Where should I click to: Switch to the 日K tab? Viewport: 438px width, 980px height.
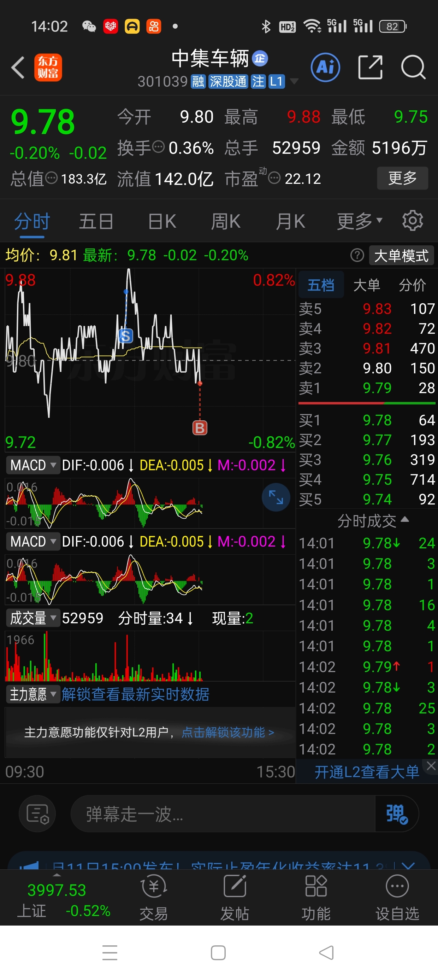[x=162, y=221]
